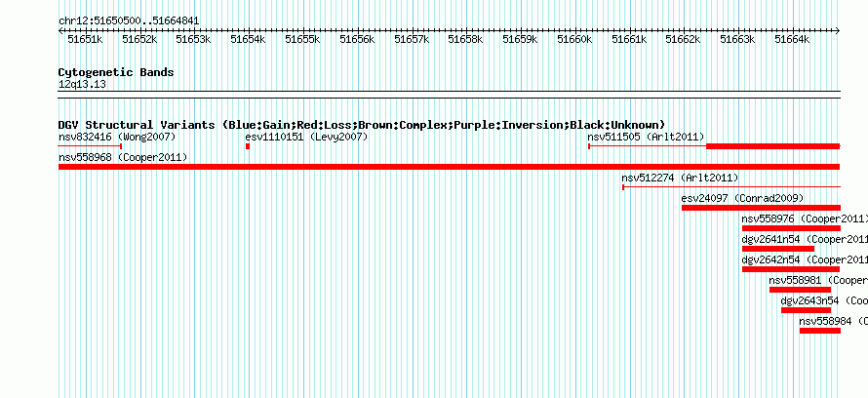The width and height of the screenshot is (868, 398).
Task: Open nsv512274 (Arlt2011) variant label
Action: click(x=680, y=179)
